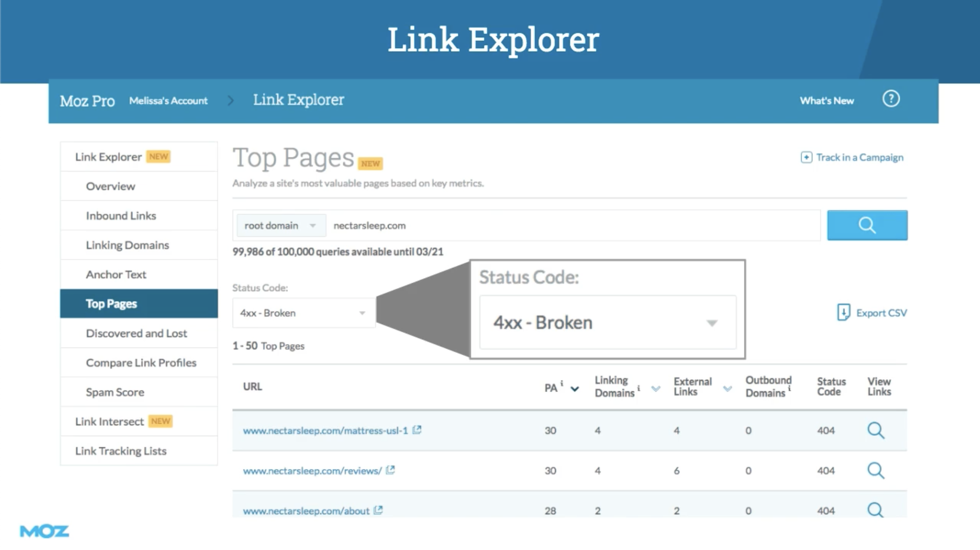The width and height of the screenshot is (980, 550).
Task: Go to Spam Score sidebar item
Action: point(115,392)
